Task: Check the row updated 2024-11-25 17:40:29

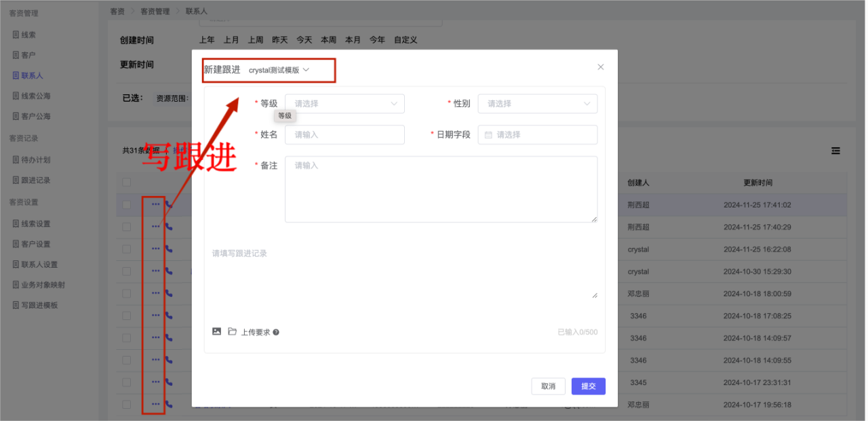Action: click(x=126, y=227)
